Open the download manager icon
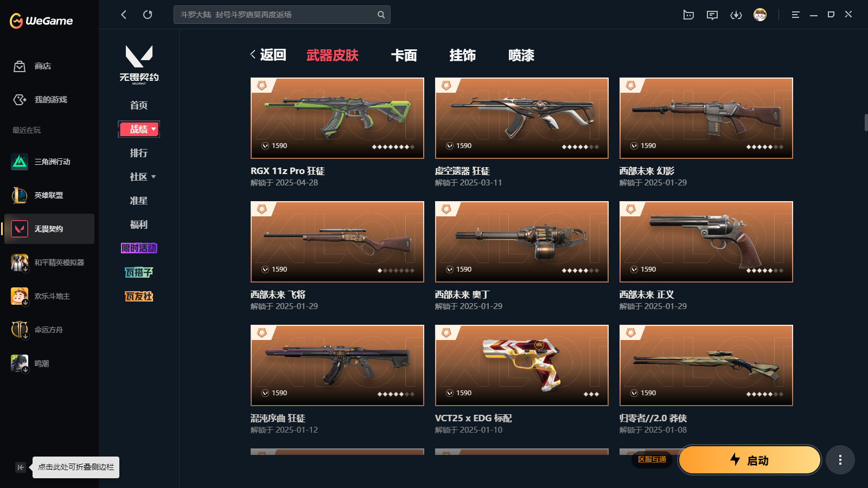Screen dimensions: 868x488 [x=736, y=15]
